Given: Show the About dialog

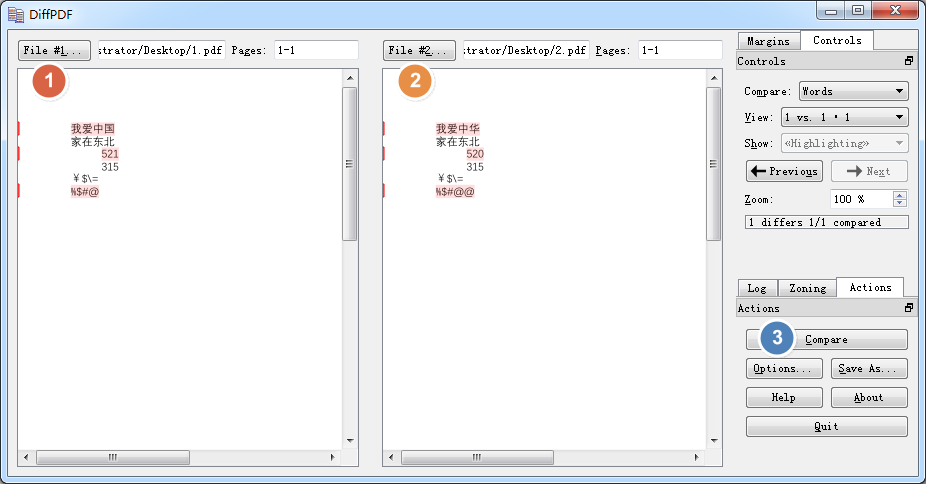Looking at the screenshot, I should (869, 397).
